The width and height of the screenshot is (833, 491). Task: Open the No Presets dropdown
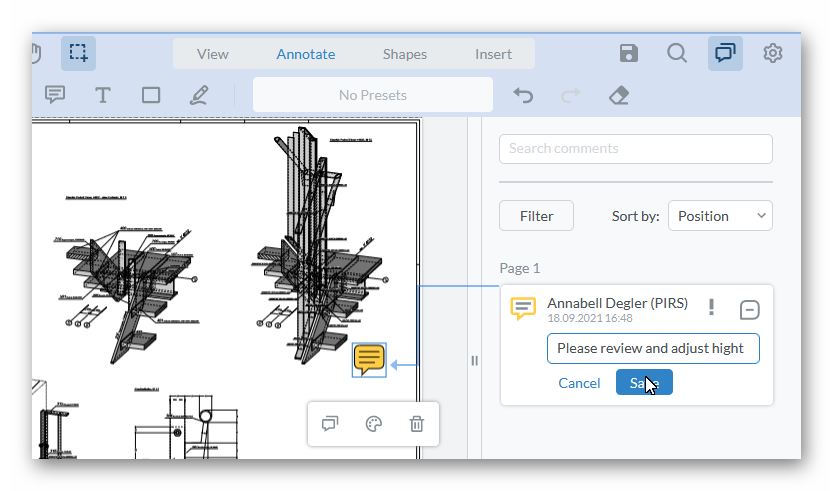373,95
